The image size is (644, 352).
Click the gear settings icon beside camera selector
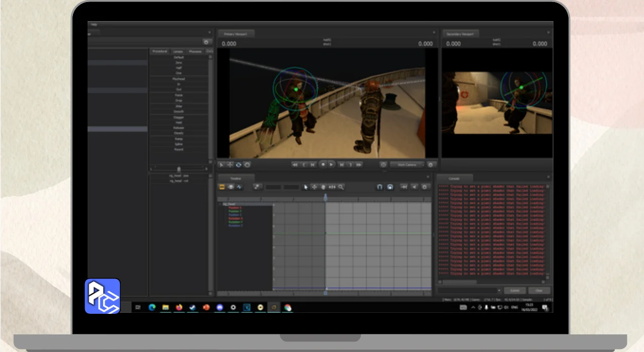(431, 164)
